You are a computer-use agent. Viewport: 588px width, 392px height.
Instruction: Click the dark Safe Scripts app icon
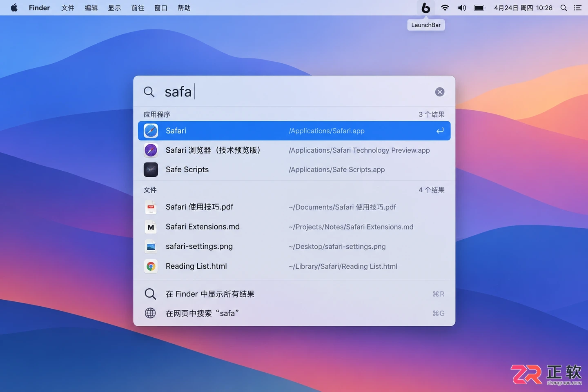tap(151, 169)
